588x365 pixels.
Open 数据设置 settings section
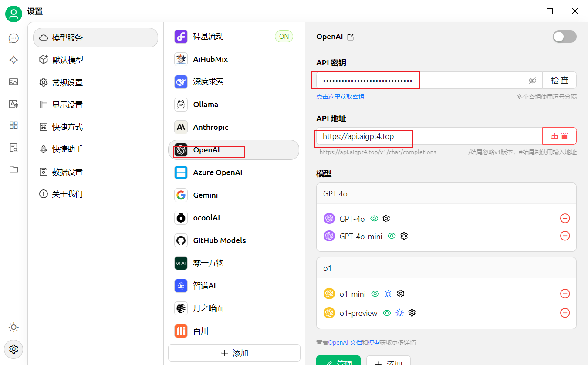pyautogui.click(x=95, y=172)
